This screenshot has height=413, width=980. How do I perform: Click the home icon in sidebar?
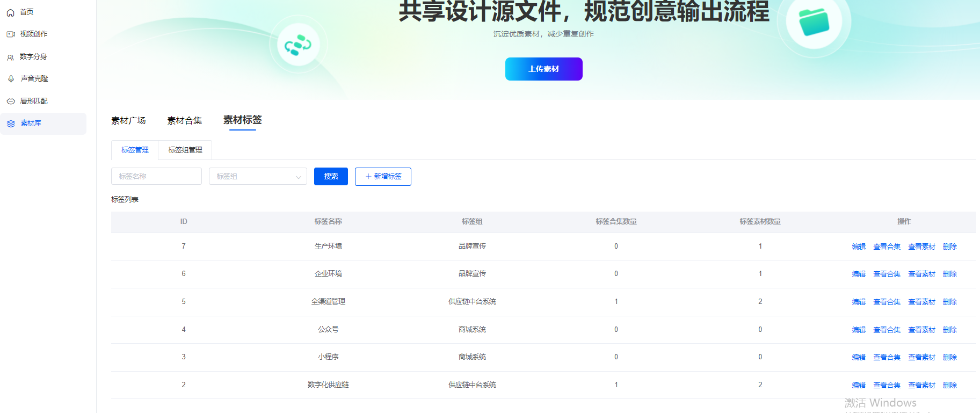pyautogui.click(x=10, y=12)
